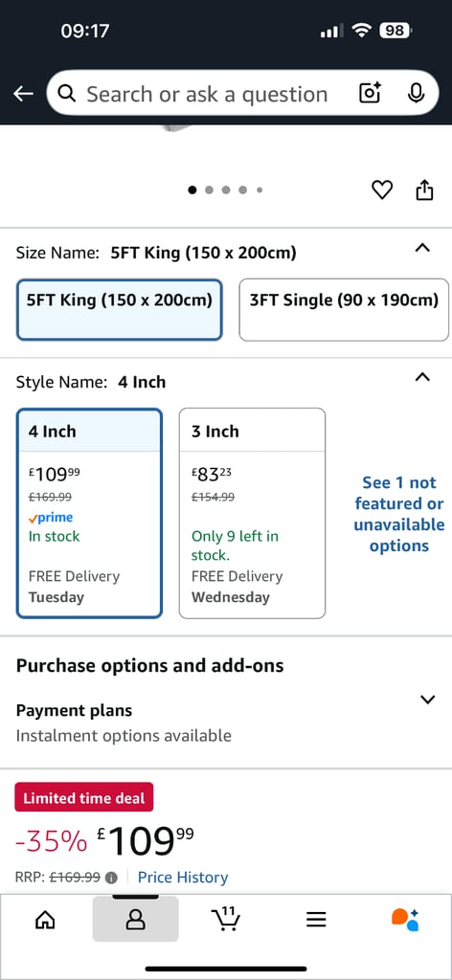This screenshot has height=980, width=452.
Task: Choose the 4 Inch style option
Action: coord(89,513)
